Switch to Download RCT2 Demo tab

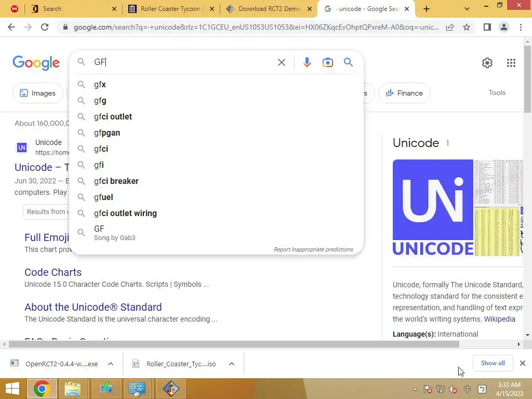coord(269,9)
